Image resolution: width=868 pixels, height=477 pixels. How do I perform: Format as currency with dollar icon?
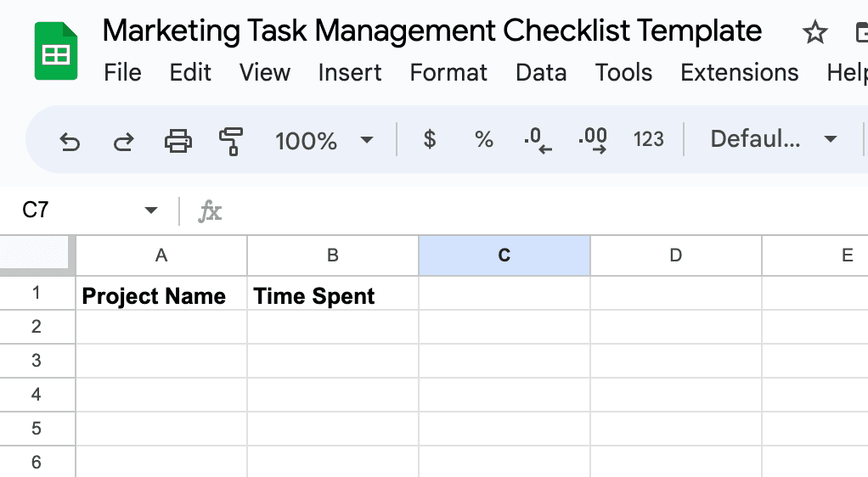430,140
